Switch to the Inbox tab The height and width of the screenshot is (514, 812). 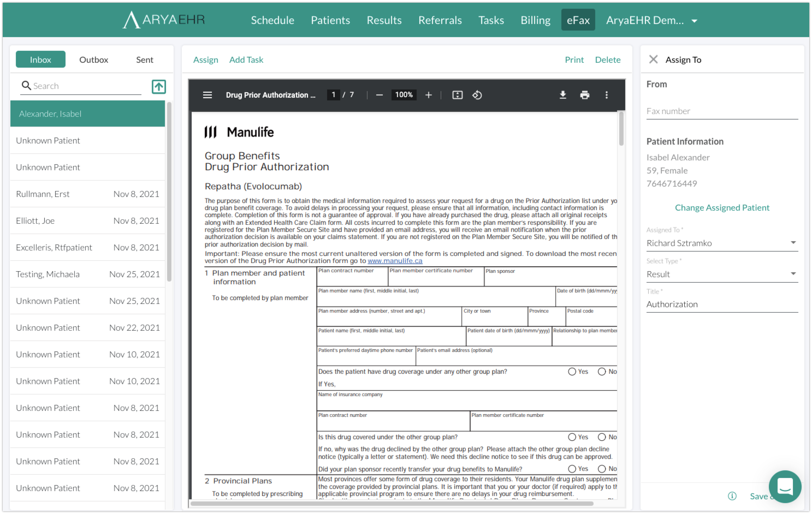click(40, 60)
